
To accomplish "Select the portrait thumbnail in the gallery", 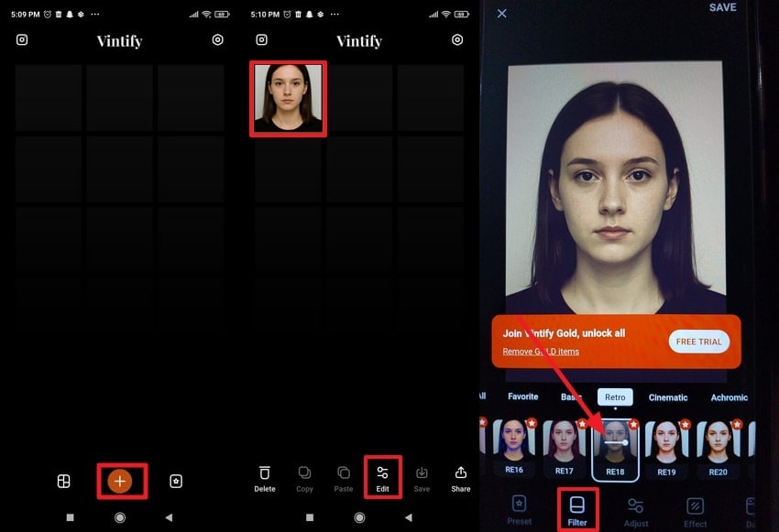I will point(288,98).
